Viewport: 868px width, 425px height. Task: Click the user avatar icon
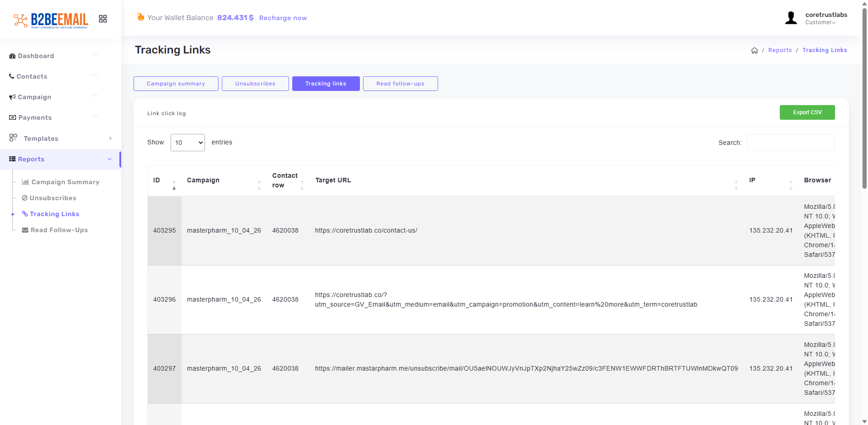(791, 18)
